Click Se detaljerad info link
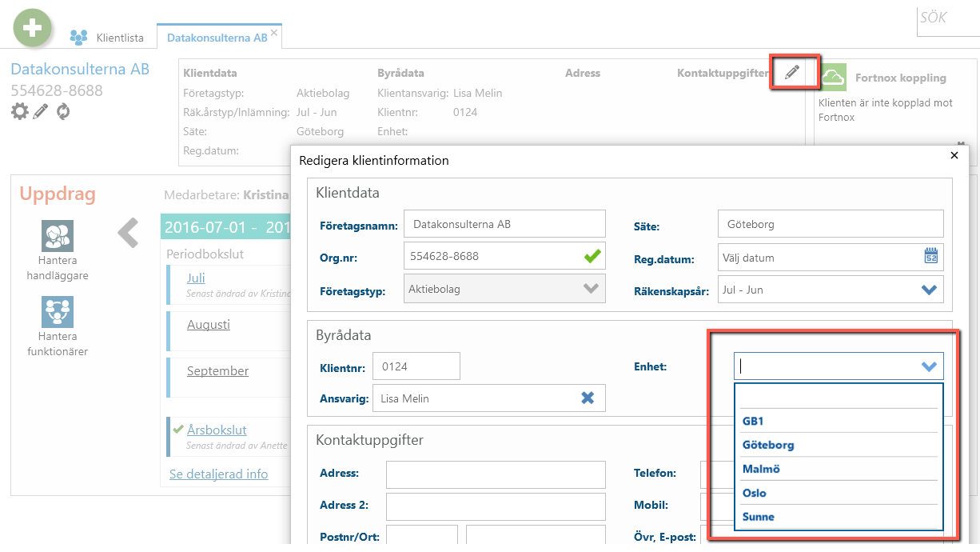This screenshot has width=980, height=552. point(218,474)
